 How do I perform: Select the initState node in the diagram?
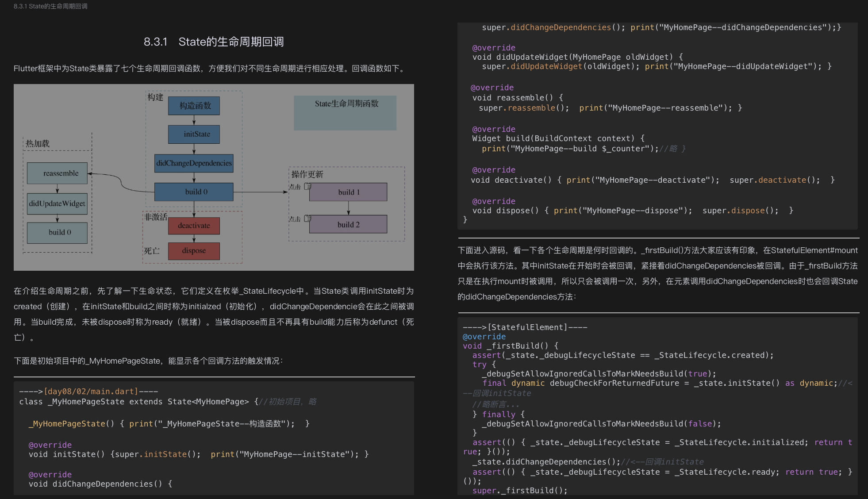click(194, 134)
